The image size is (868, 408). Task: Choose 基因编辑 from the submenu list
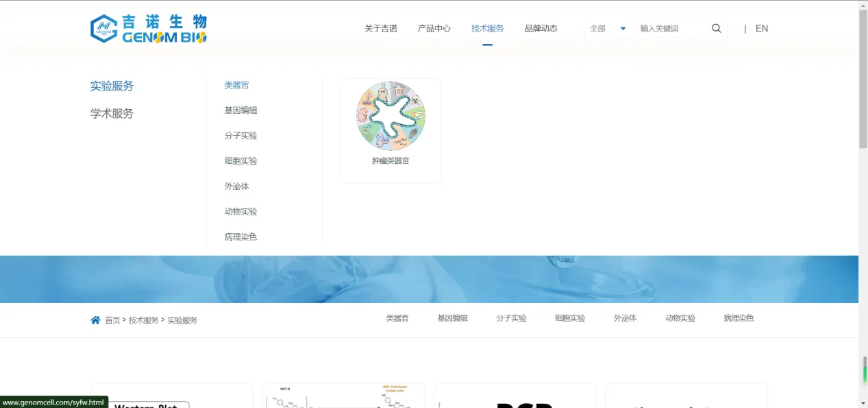pyautogui.click(x=240, y=110)
